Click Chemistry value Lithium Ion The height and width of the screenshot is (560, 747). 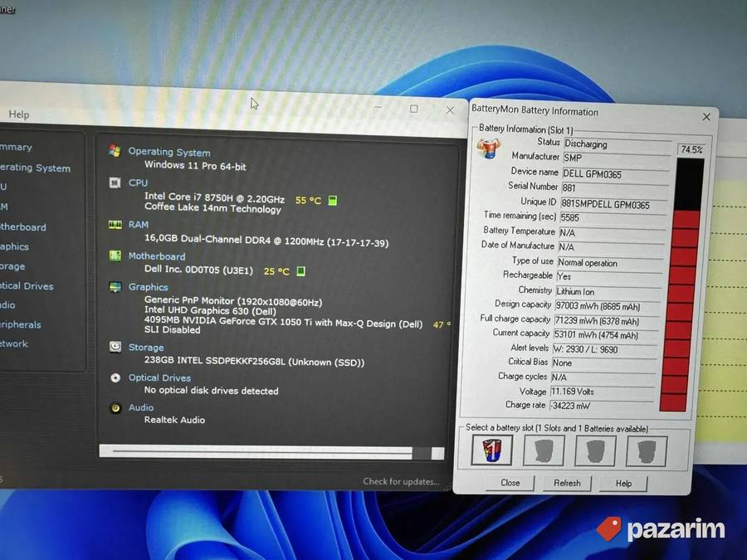[x=609, y=291]
